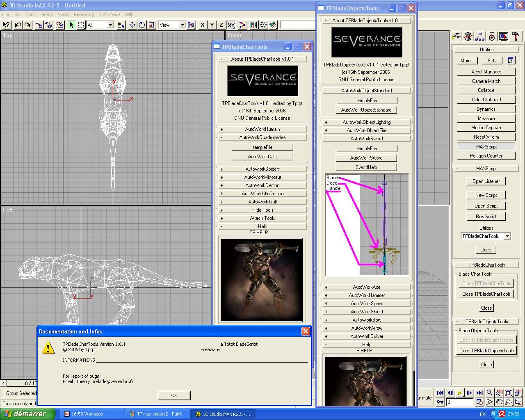The width and height of the screenshot is (525, 420).
Task: Expand the AutoWorkAxe rollout
Action: tap(367, 287)
